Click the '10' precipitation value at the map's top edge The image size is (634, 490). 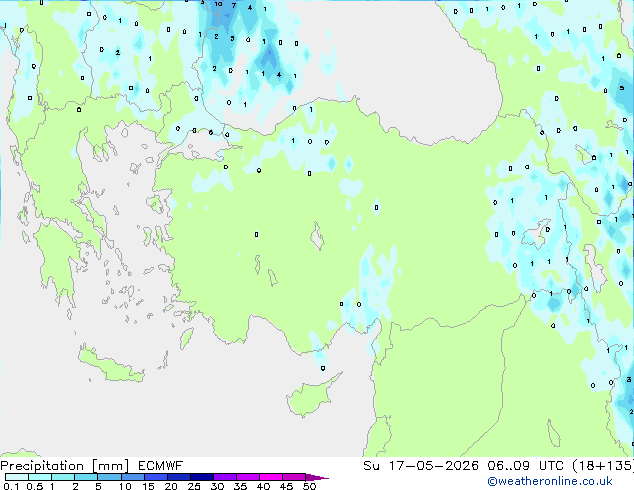(x=218, y=4)
